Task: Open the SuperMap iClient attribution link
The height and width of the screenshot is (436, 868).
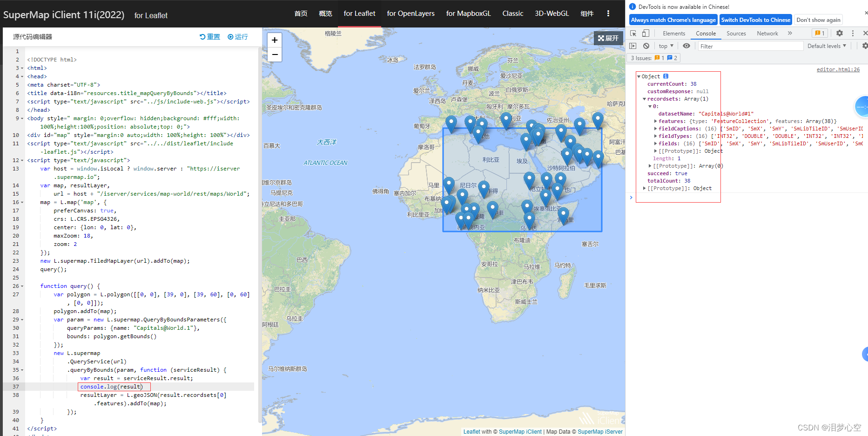Action: tap(520, 432)
